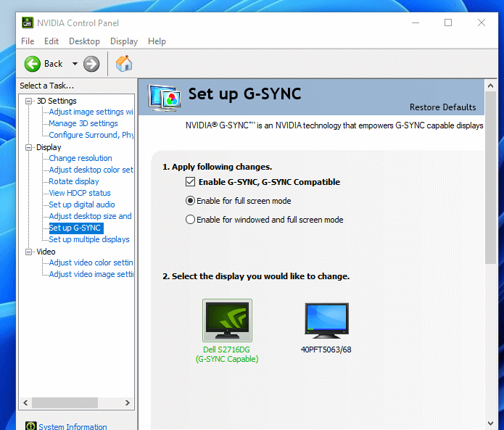
Task: Collapse the Display tree node
Action: coord(28,147)
